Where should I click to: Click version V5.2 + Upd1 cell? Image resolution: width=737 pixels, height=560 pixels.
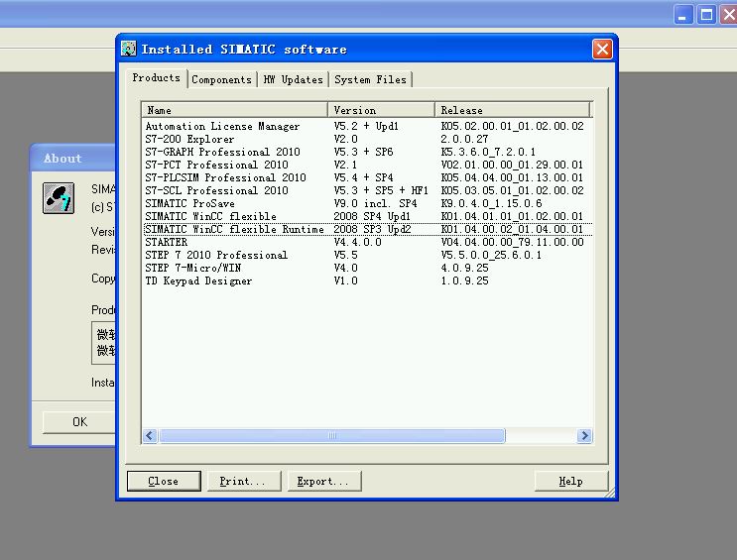366,127
